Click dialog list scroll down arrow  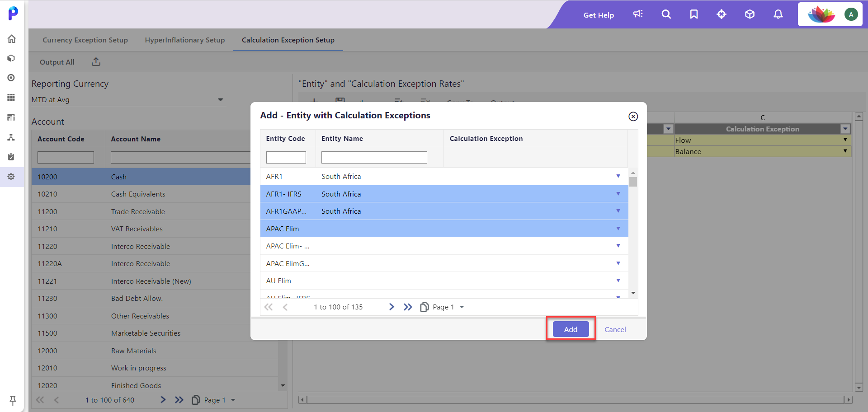[x=633, y=293]
